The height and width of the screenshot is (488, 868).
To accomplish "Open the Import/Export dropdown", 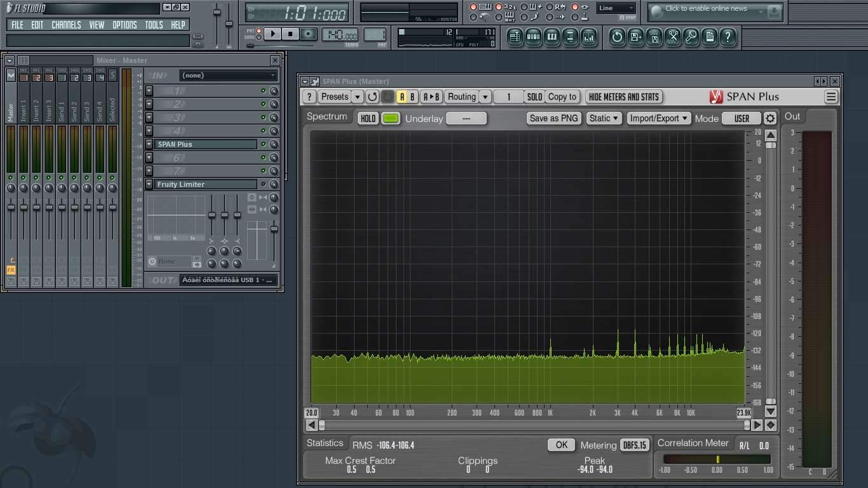I will tap(658, 119).
